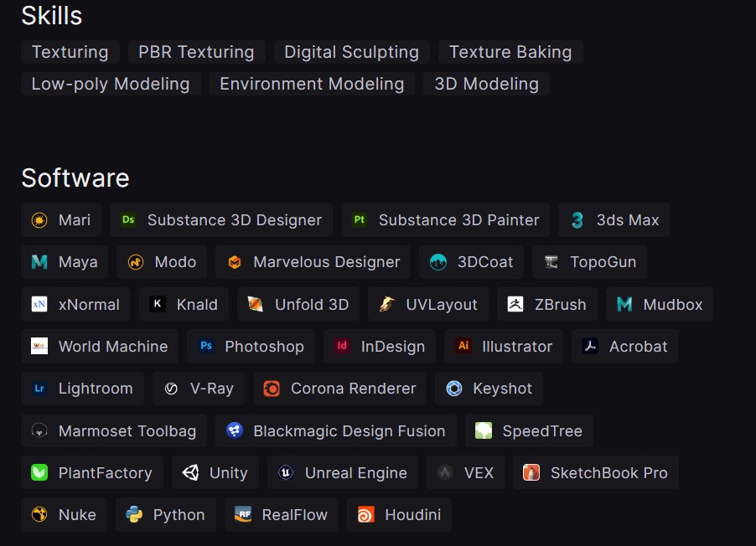The height and width of the screenshot is (546, 756).
Task: Select the PBR Texturing skill tag
Action: coord(196,52)
